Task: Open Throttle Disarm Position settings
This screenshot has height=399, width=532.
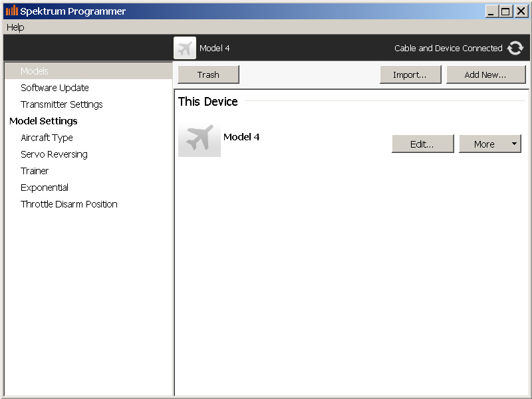Action: coord(69,204)
